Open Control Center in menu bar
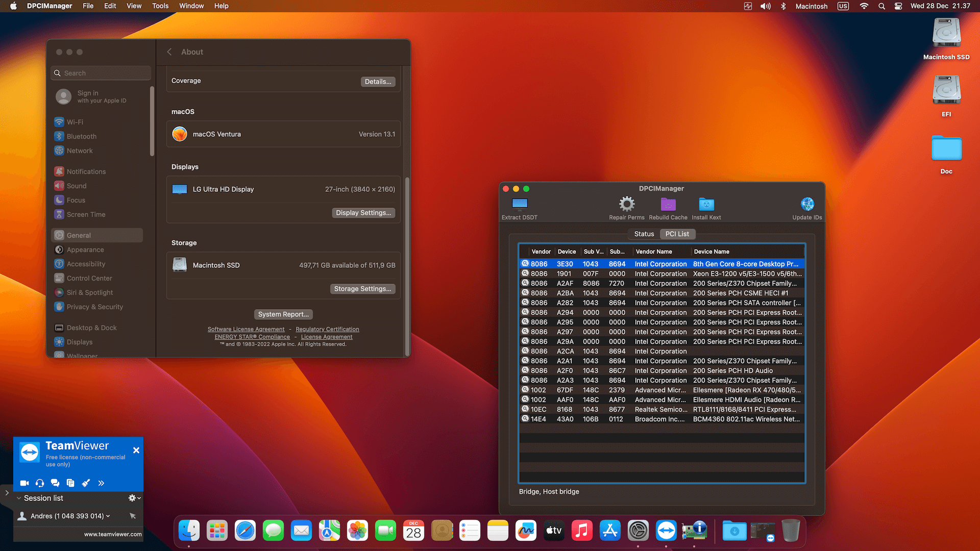The width and height of the screenshot is (980, 551). [898, 6]
